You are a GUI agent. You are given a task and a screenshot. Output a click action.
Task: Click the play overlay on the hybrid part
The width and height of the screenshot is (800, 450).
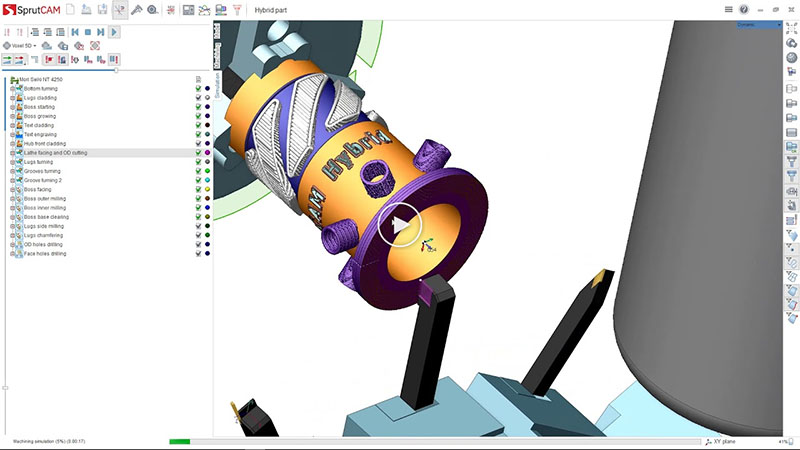click(x=400, y=227)
